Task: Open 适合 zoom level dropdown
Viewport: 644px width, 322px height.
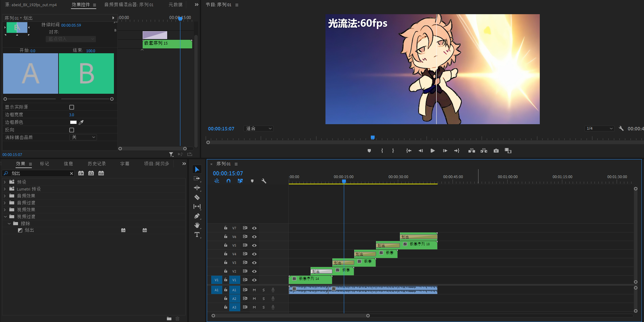Action: tap(258, 128)
